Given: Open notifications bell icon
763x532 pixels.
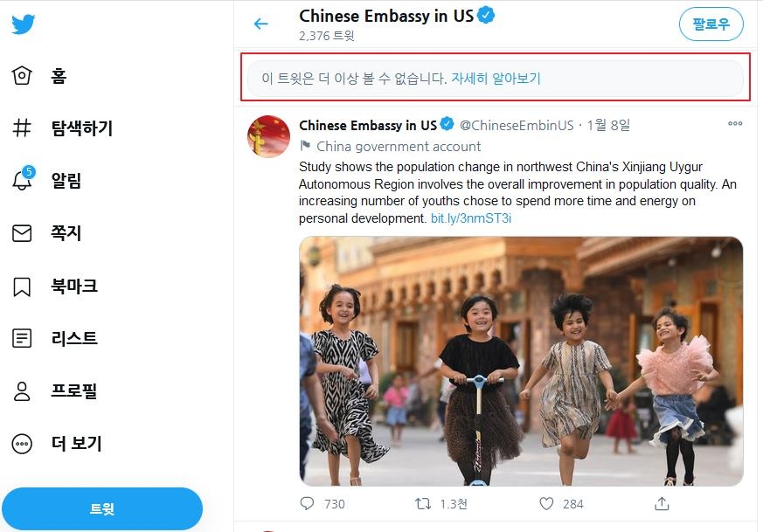Looking at the screenshot, I should [x=23, y=181].
